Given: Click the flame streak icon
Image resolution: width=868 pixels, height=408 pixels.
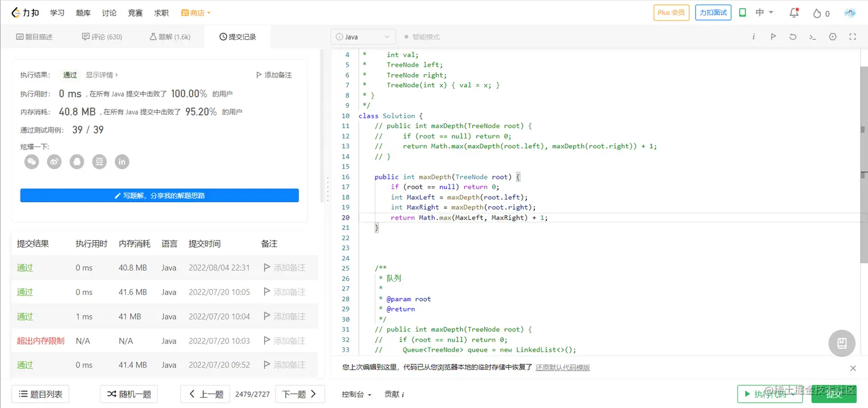Looking at the screenshot, I should click(x=817, y=13).
